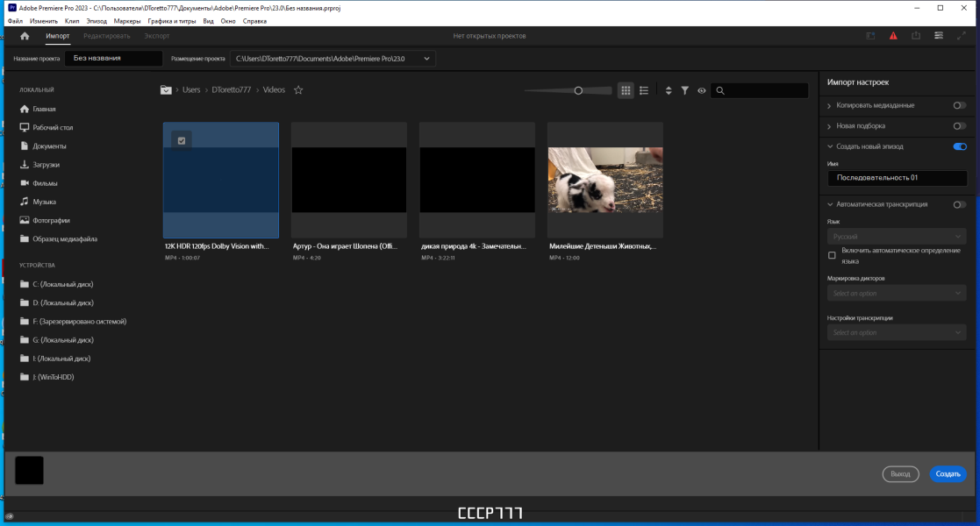This screenshot has height=526, width=980.
Task: Open the Эпизод menu
Action: tap(97, 21)
